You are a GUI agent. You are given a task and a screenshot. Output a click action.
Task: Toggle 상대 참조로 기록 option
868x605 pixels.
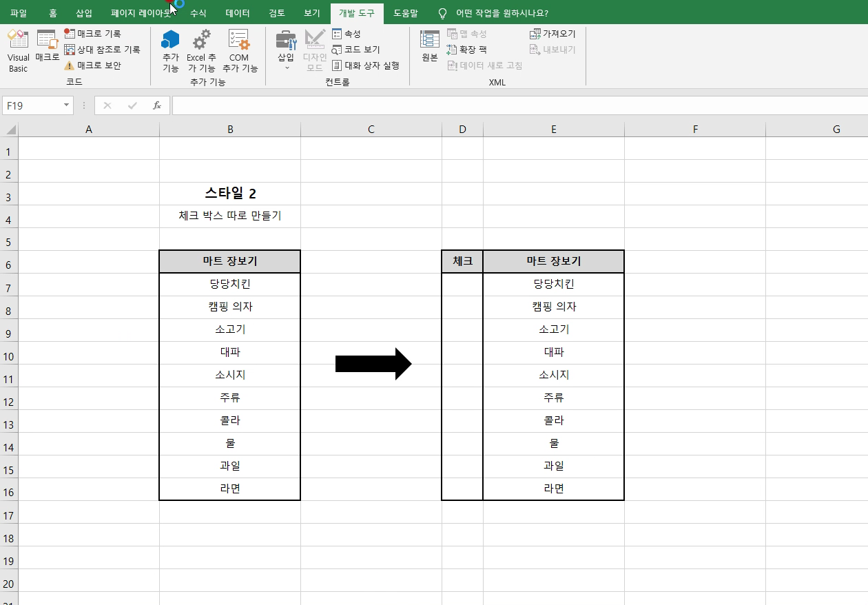102,50
